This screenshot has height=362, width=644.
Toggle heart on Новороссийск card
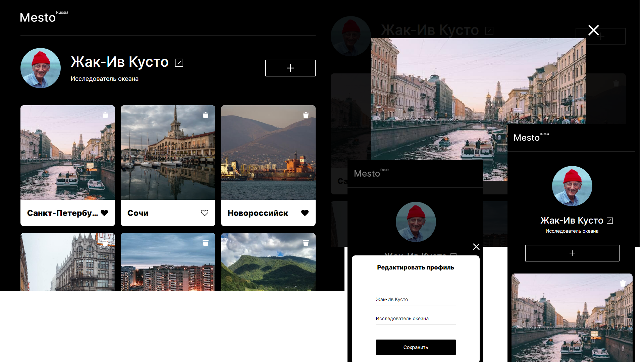point(305,213)
